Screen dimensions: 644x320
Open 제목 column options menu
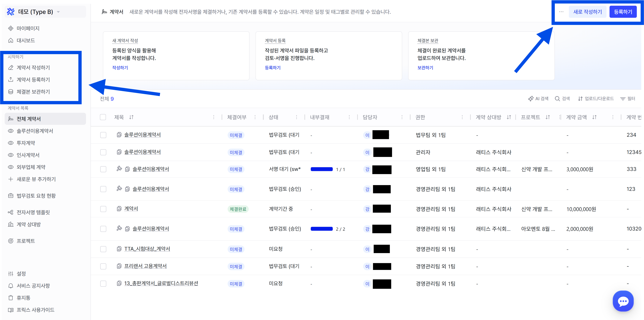click(x=214, y=117)
